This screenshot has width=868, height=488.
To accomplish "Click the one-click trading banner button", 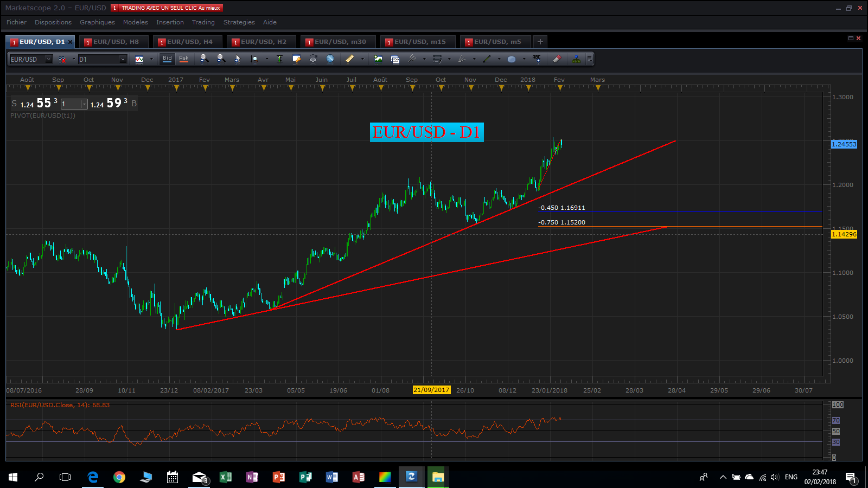I will coord(167,8).
